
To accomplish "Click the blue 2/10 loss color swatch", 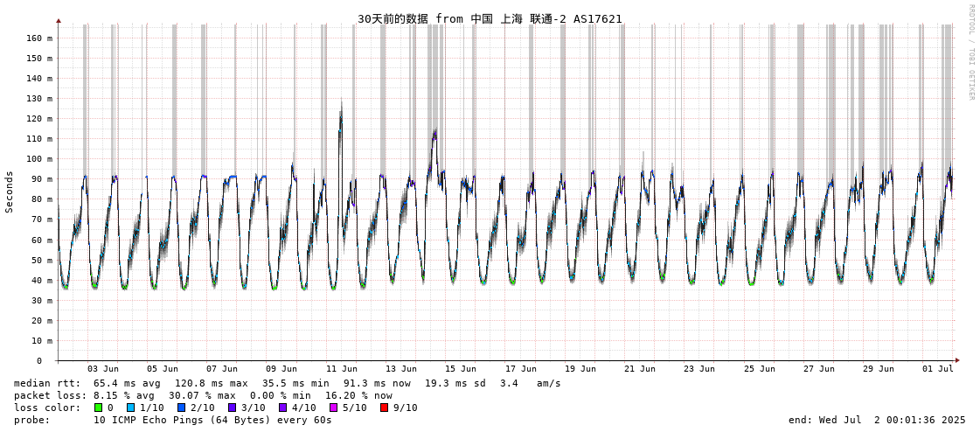I will [x=181, y=408].
